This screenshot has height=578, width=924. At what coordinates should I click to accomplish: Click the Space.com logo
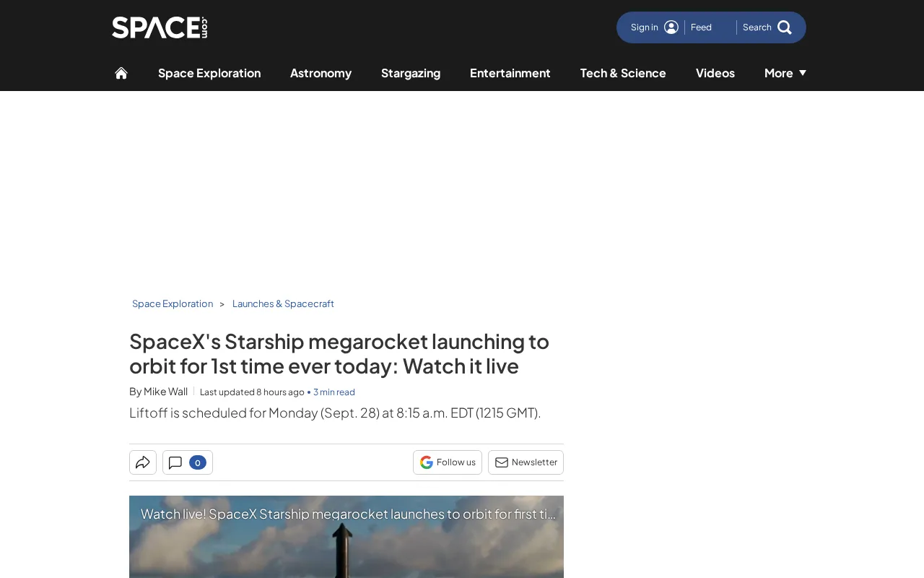pos(160,27)
